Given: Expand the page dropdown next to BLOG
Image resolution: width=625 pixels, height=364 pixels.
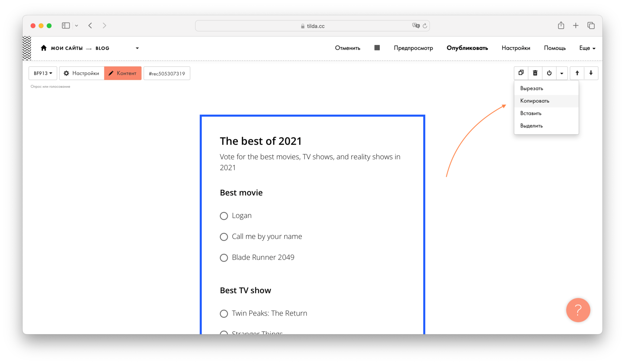Looking at the screenshot, I should point(137,48).
